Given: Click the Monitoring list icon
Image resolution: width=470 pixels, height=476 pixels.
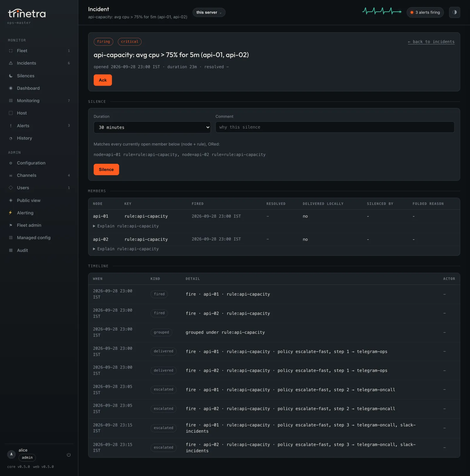Looking at the screenshot, I should [11, 101].
